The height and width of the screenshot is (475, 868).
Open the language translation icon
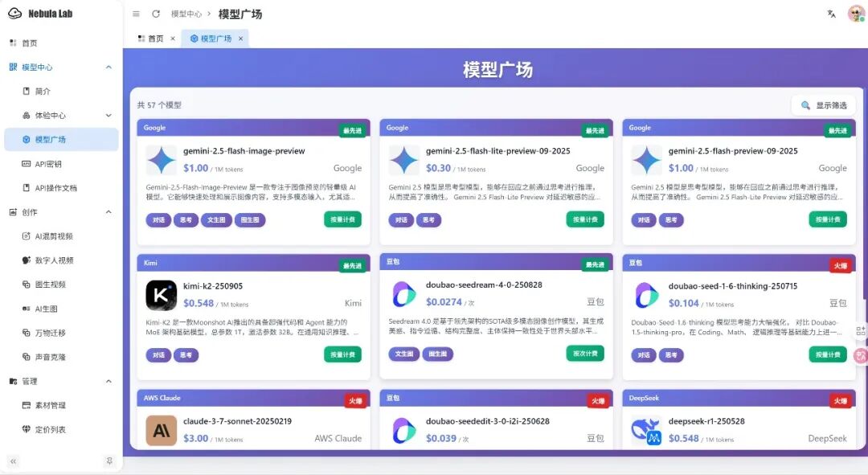tap(832, 14)
